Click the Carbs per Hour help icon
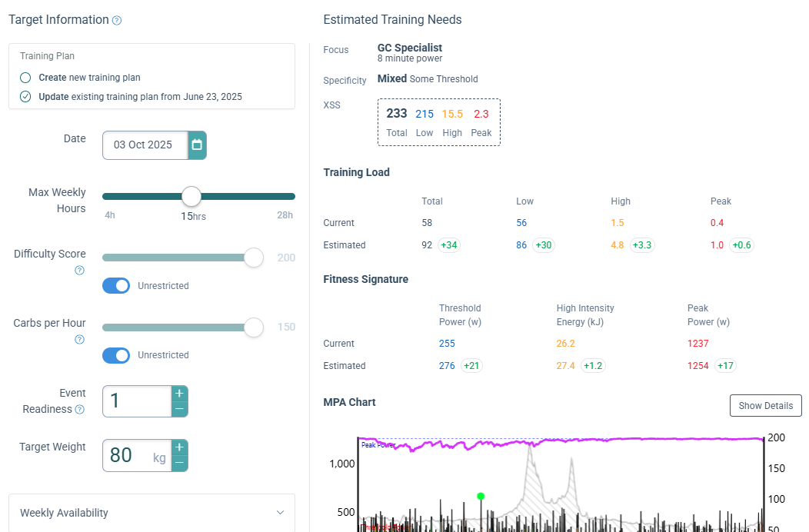 click(x=79, y=340)
